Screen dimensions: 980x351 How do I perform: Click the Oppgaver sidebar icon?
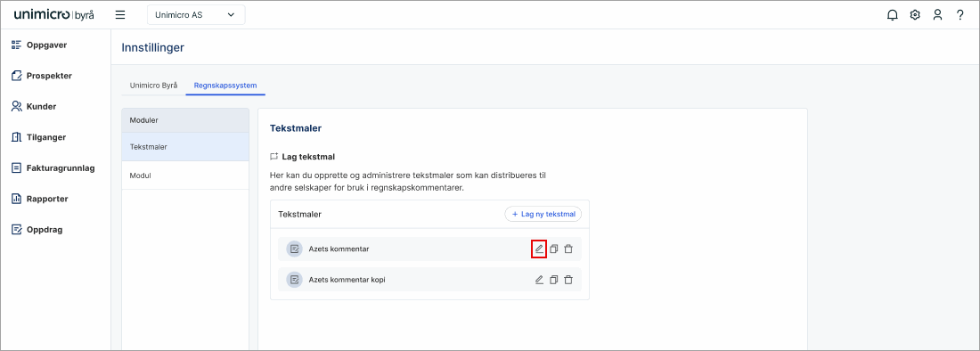17,45
